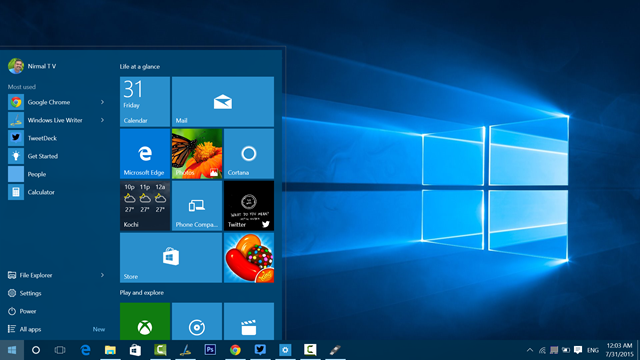Open first green Camtasia icon on taskbar
The height and width of the screenshot is (360, 640).
pos(160,350)
